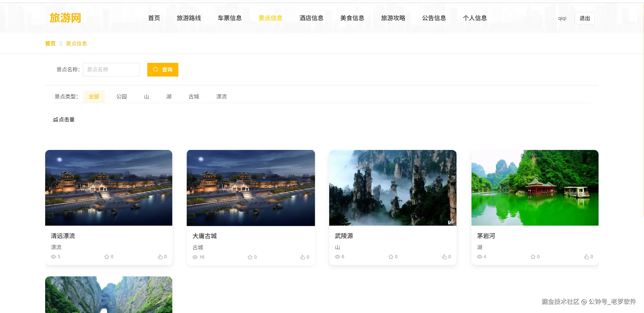Click the star icon on 清远漂流 card
Viewport: 644px width, 313px height.
106,257
